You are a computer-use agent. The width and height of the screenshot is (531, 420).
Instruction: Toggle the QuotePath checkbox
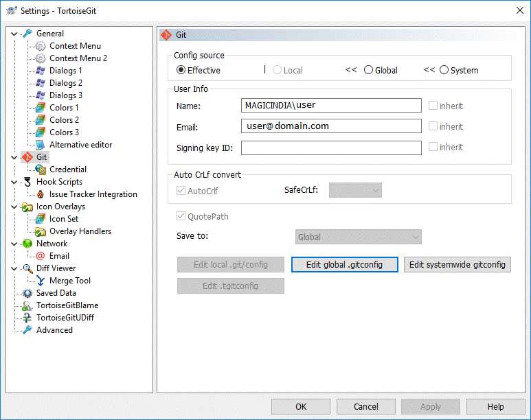click(x=181, y=216)
